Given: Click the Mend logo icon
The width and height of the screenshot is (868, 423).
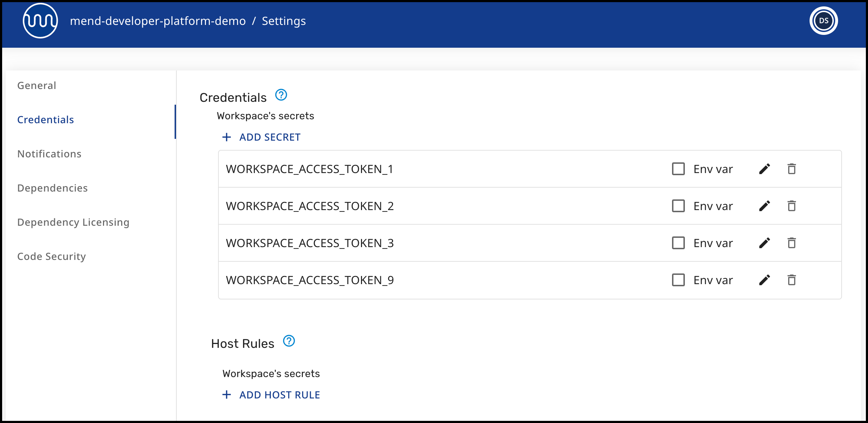Looking at the screenshot, I should click(x=40, y=21).
